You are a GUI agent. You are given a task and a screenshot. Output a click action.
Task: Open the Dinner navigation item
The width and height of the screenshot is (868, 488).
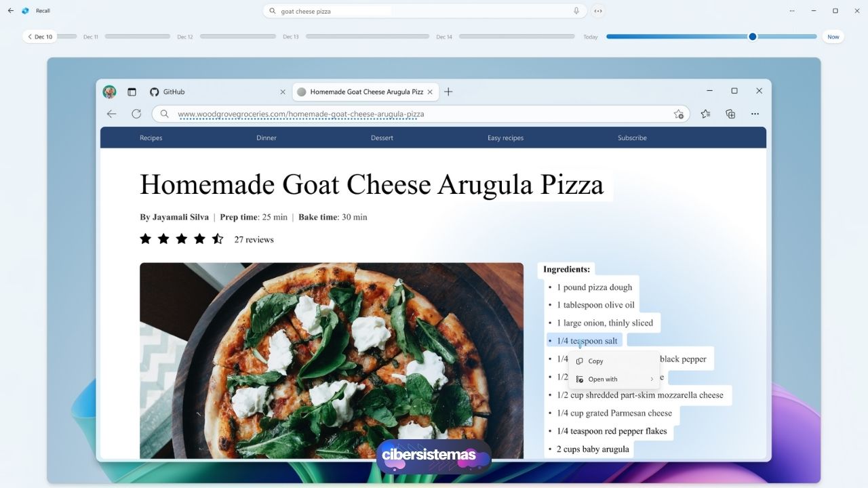click(267, 138)
